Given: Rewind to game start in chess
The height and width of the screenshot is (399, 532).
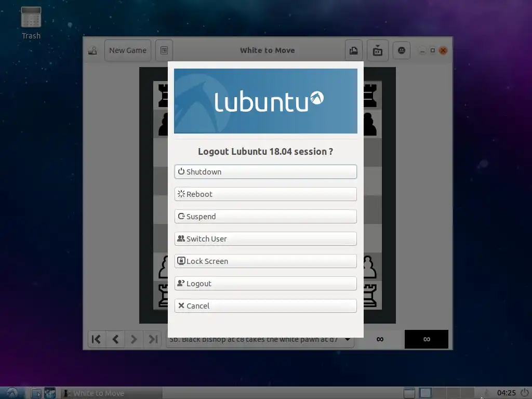Looking at the screenshot, I should pyautogui.click(x=97, y=339).
